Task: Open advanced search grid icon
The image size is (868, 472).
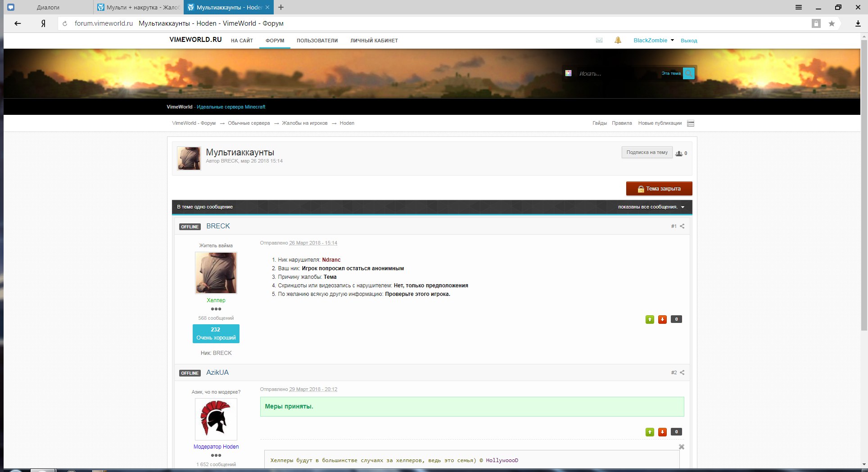Action: (569, 73)
